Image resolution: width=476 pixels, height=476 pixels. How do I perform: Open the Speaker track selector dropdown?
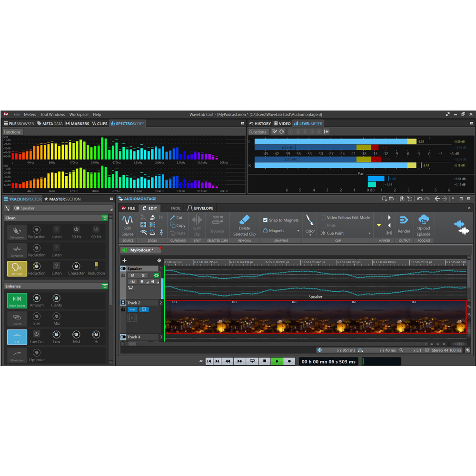63,208
